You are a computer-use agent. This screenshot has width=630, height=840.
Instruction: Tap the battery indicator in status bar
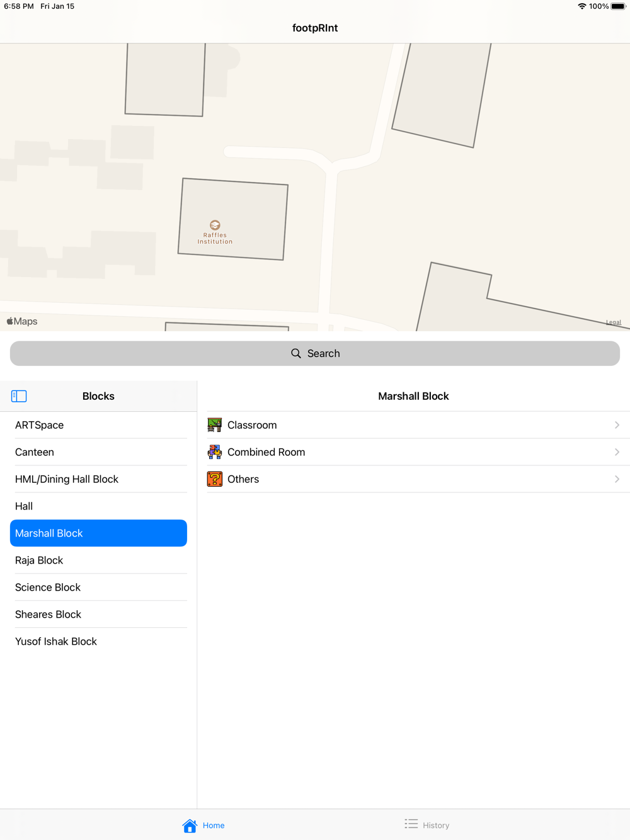[x=619, y=6]
